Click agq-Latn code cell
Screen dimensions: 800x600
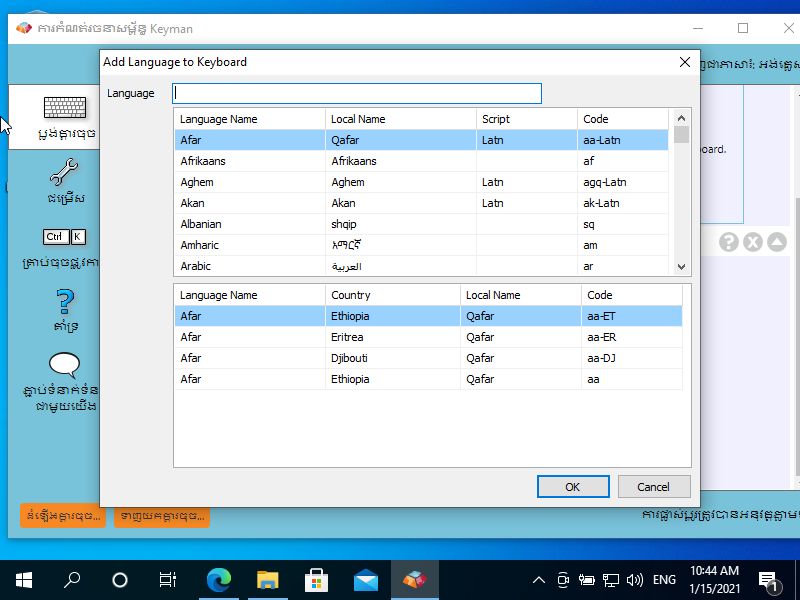click(x=623, y=182)
